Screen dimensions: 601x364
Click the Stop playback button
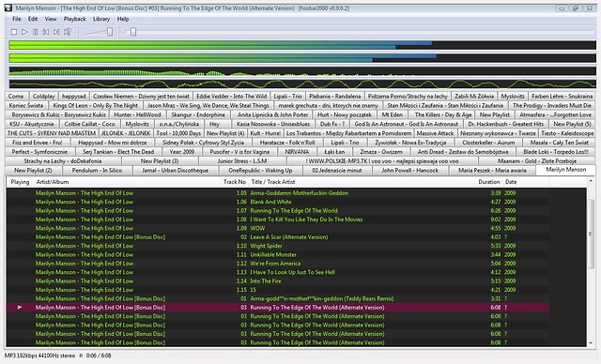coord(14,32)
